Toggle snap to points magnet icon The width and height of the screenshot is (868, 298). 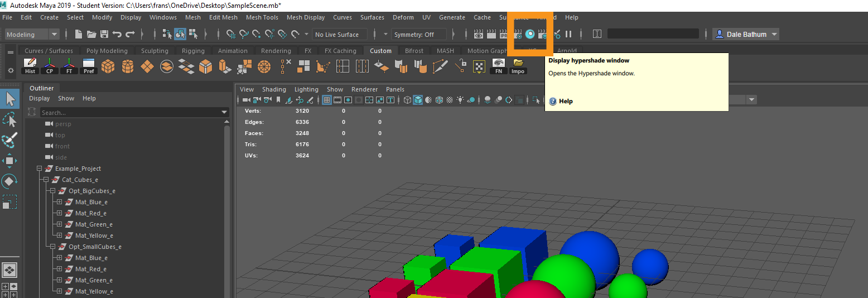click(x=257, y=34)
